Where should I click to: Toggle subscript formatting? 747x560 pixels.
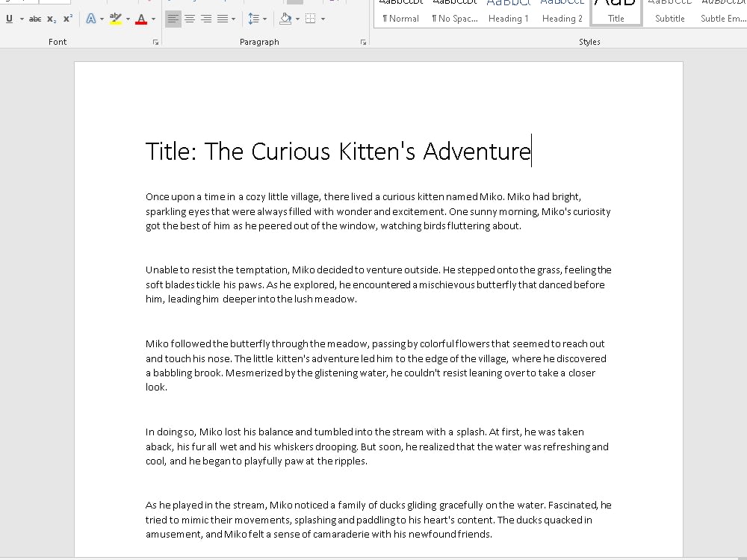tap(52, 19)
